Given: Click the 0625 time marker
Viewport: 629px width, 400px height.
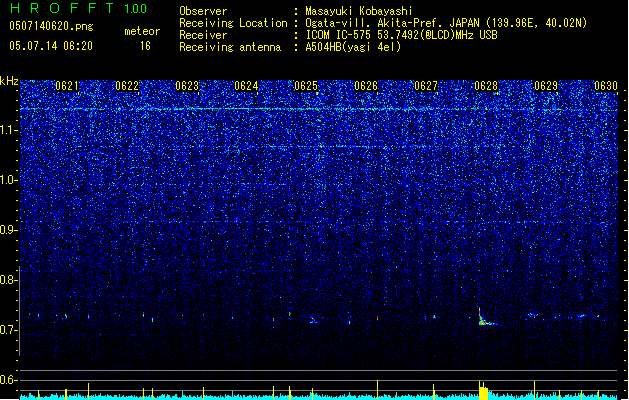Looking at the screenshot, I should point(306,86).
